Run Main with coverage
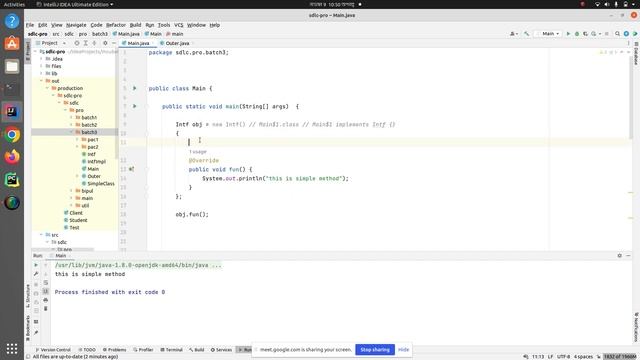 coord(585,34)
